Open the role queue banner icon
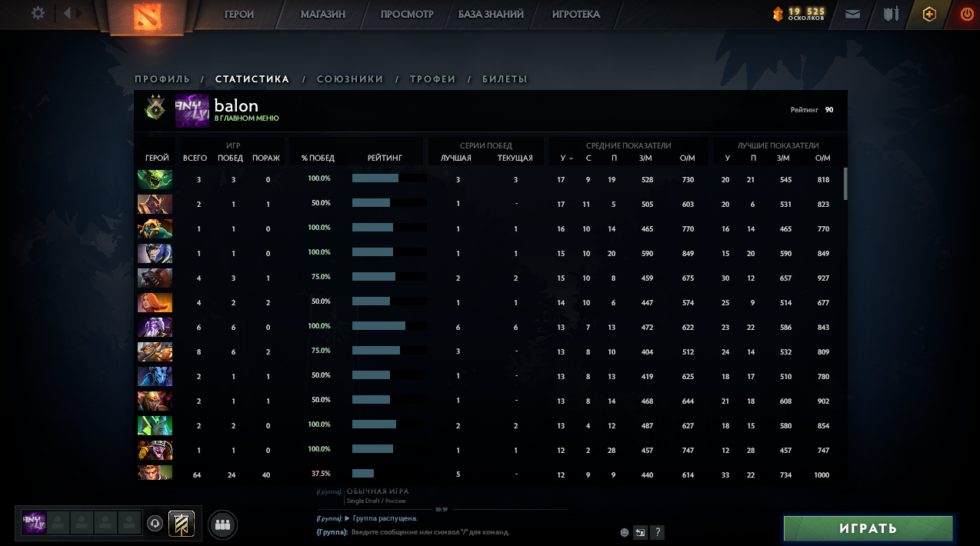Image resolution: width=980 pixels, height=546 pixels. click(182, 524)
